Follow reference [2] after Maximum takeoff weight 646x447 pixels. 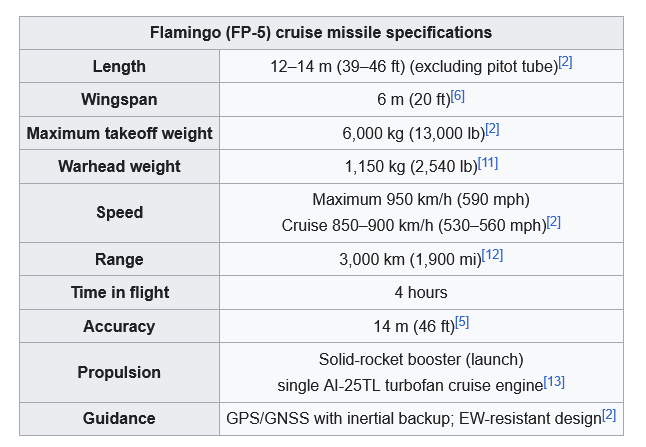click(x=492, y=129)
